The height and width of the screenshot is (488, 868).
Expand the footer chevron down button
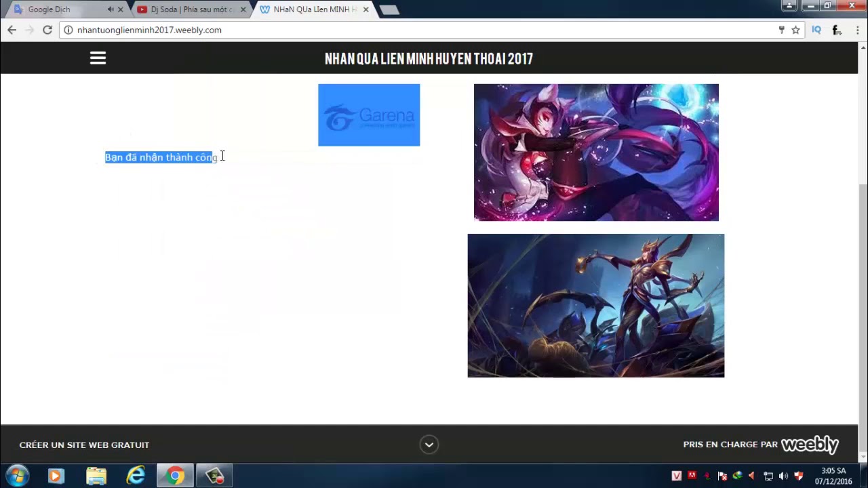coord(429,445)
